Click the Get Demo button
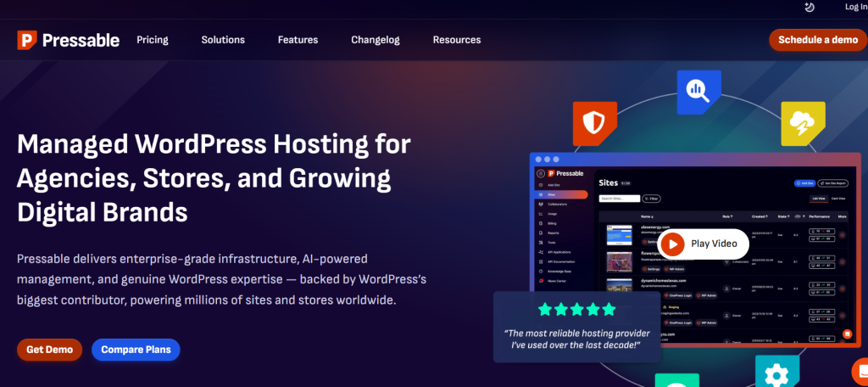 (49, 350)
